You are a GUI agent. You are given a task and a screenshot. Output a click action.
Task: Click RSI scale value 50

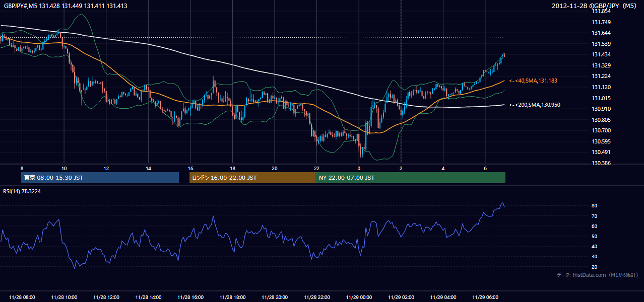pyautogui.click(x=595, y=236)
